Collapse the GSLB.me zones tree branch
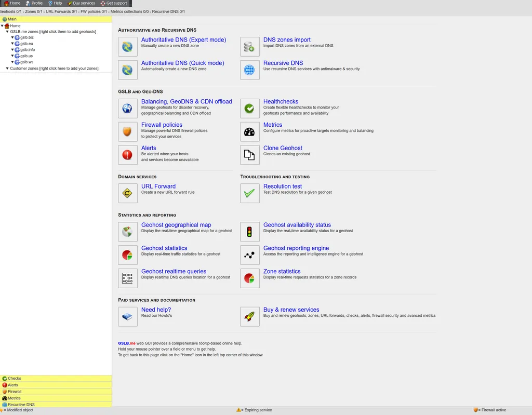Image resolution: width=532 pixels, height=415 pixels. [7, 32]
